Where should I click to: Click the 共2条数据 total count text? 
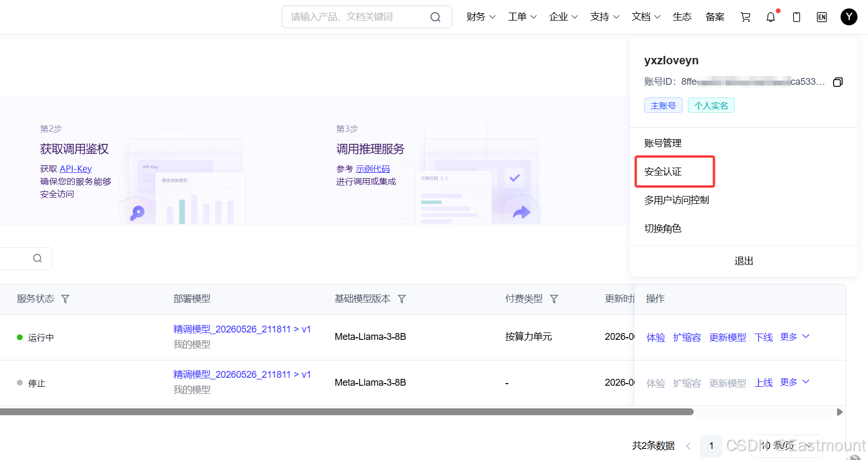653,446
